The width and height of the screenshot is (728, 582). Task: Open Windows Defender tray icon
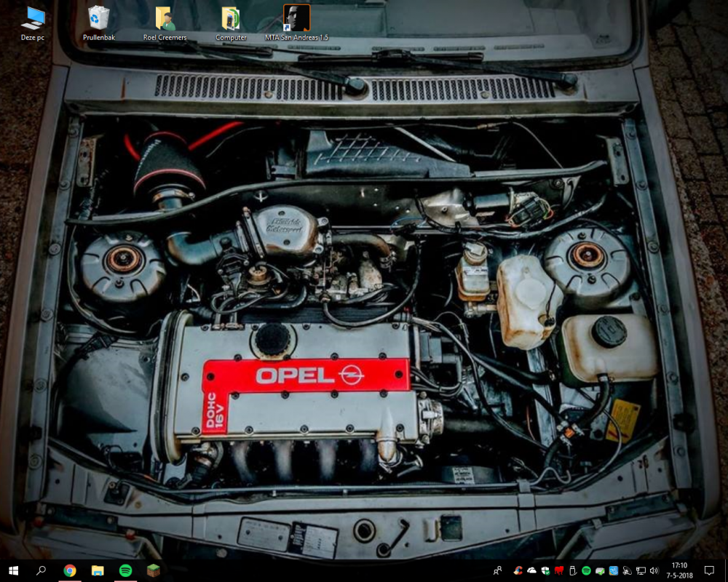[x=545, y=571]
